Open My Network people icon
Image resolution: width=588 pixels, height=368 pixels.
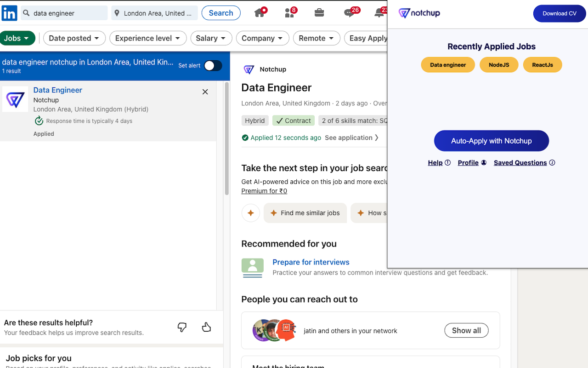[290, 13]
